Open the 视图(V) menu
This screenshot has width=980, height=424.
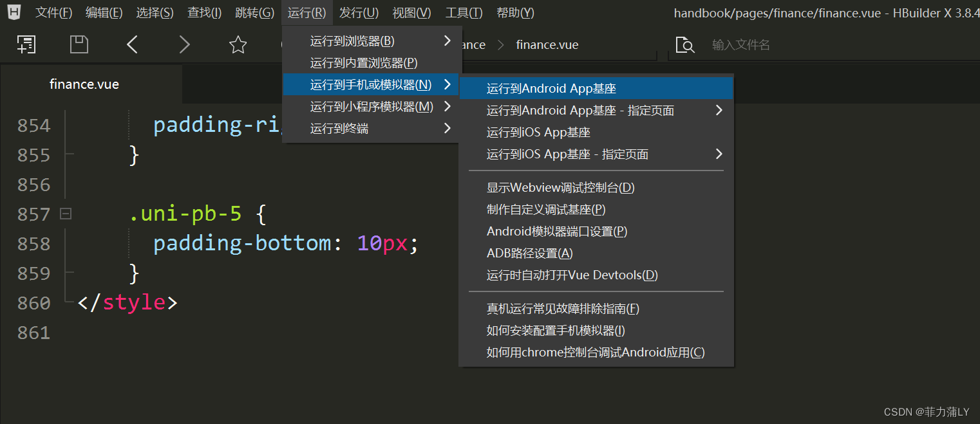[412, 12]
